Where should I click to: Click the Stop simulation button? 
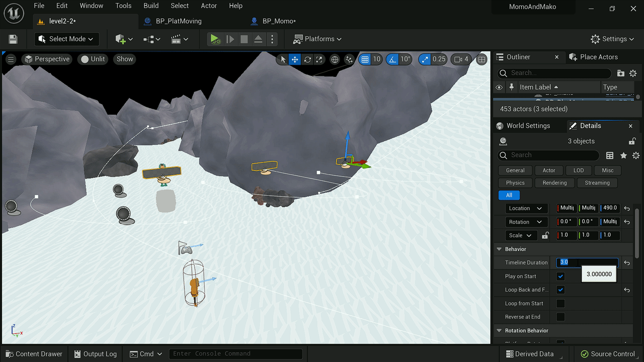click(244, 39)
